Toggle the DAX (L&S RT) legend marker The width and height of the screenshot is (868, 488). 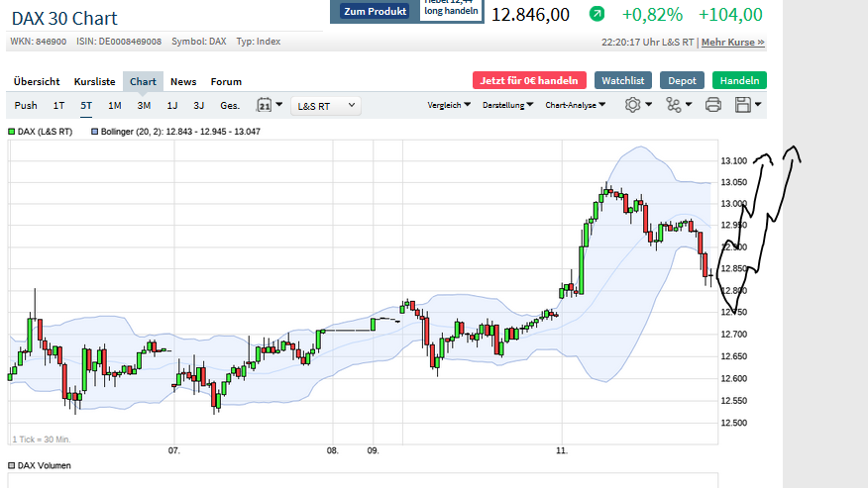(x=12, y=131)
